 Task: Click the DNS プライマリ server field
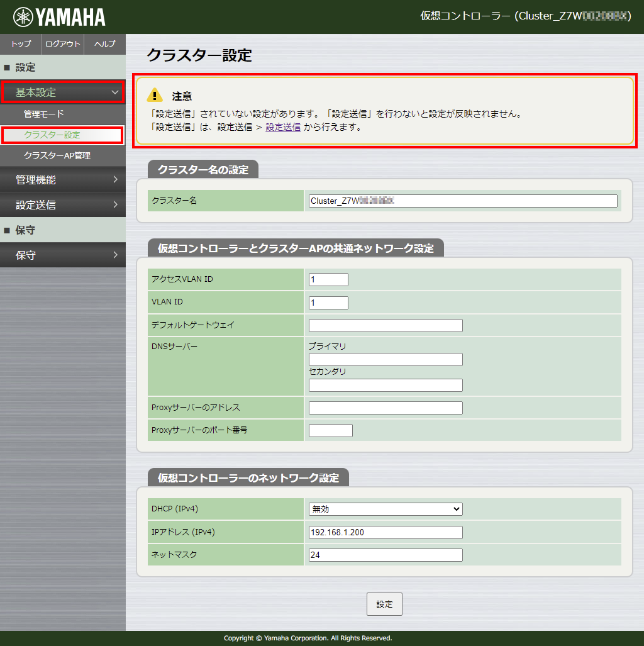point(385,359)
